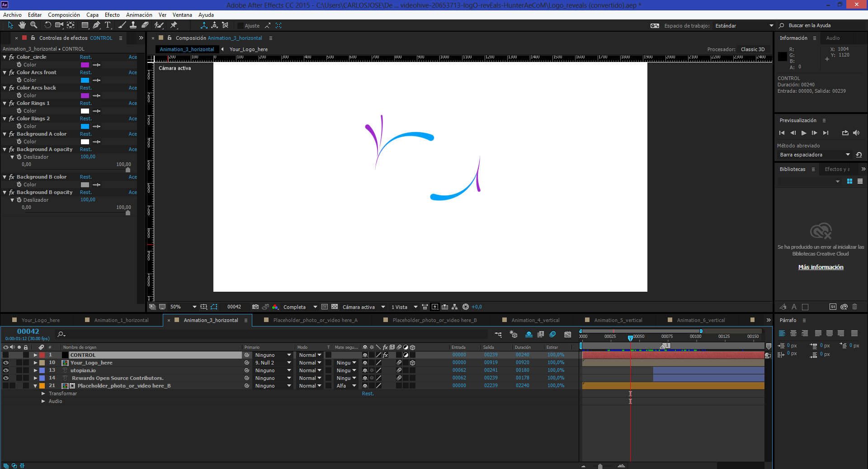Open composition mini-flowchart in timeline
868x469 pixels.
coord(498,335)
